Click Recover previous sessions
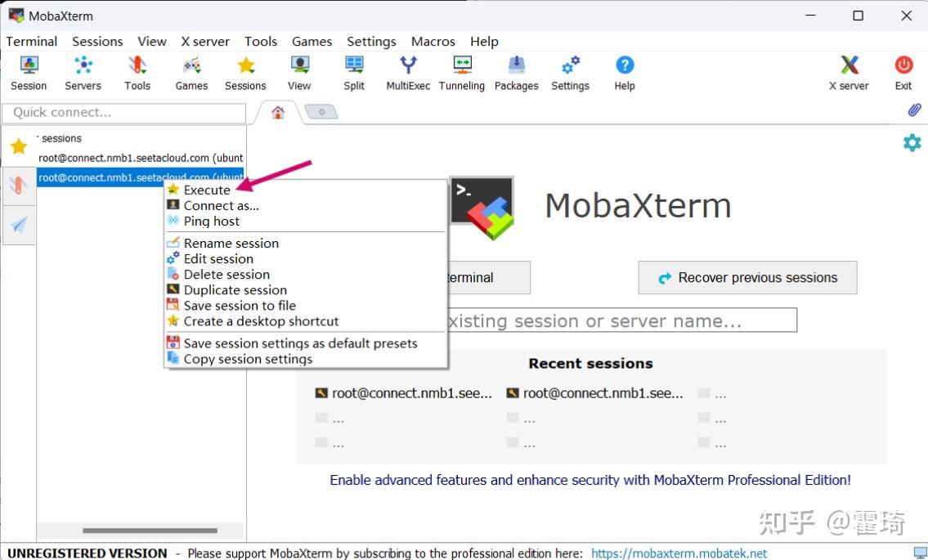 (746, 277)
